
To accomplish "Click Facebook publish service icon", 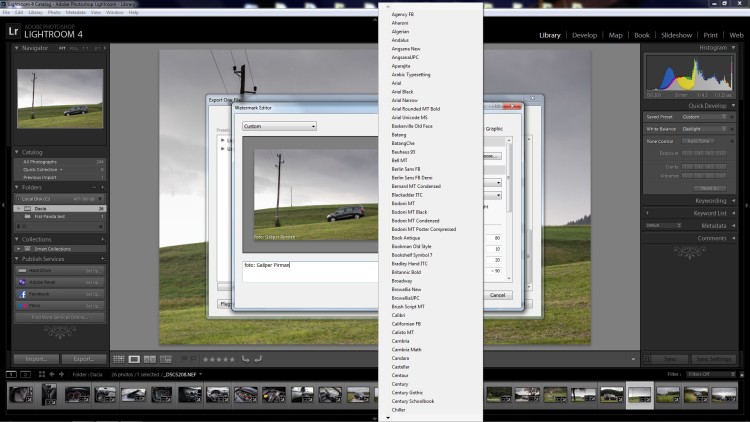I will (x=22, y=294).
